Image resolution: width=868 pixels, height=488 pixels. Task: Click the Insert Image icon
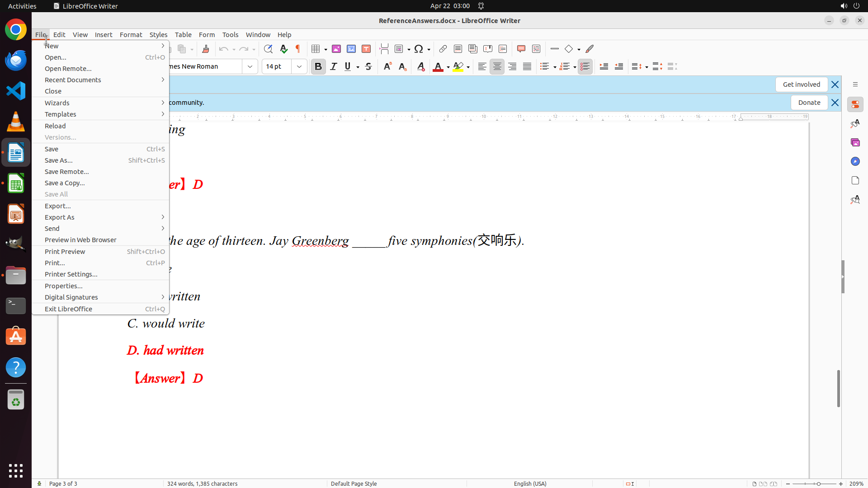[x=336, y=49]
